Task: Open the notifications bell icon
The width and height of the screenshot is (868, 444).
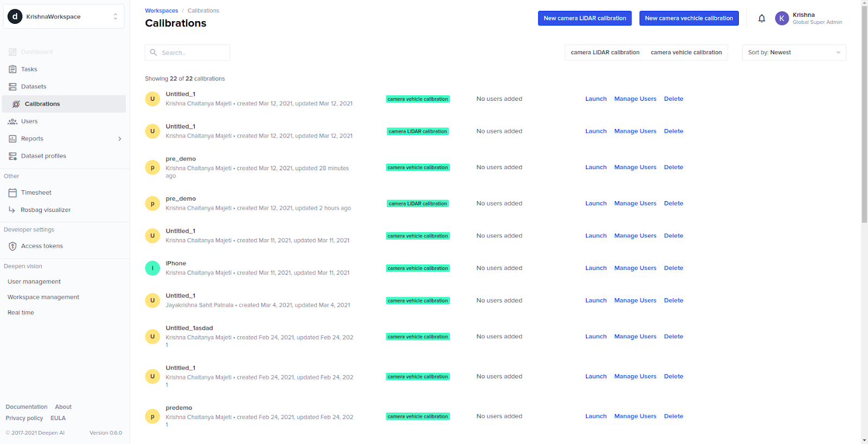Action: (x=762, y=18)
